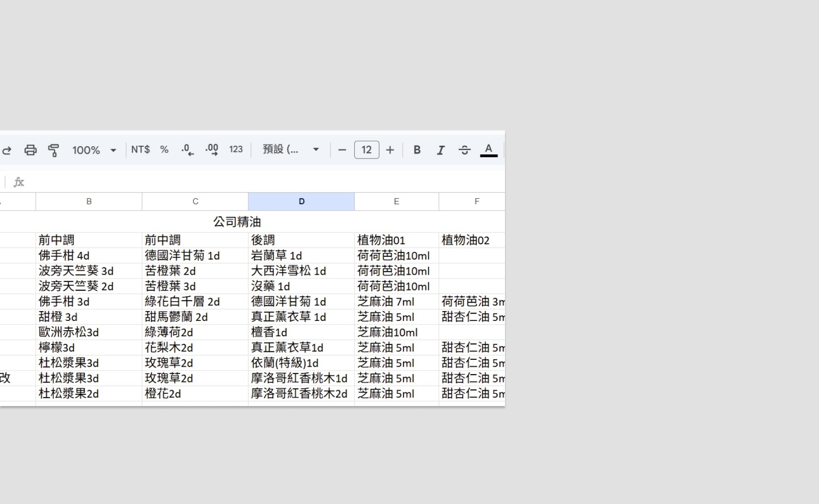The height and width of the screenshot is (504, 819).
Task: Click cell 波旁天竺葵 2d
Action: 89,286
